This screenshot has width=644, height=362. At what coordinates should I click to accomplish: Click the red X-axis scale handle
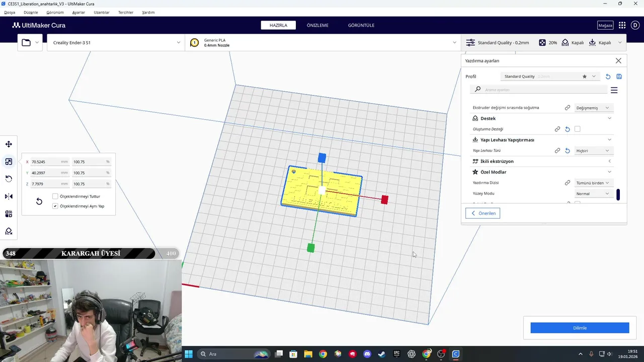pyautogui.click(x=384, y=200)
